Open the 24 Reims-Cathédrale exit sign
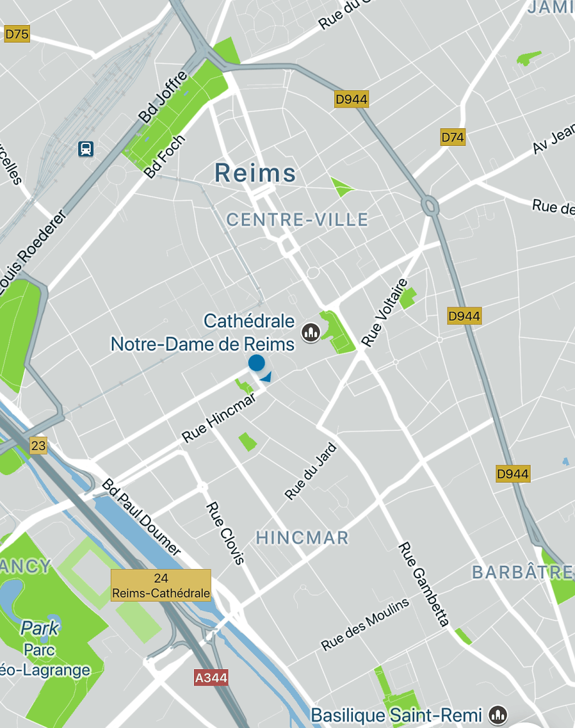The height and width of the screenshot is (728, 575). point(161,585)
